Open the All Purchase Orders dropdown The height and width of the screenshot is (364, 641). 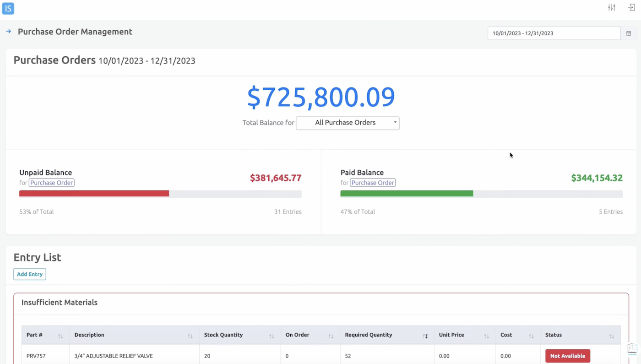pyautogui.click(x=347, y=123)
